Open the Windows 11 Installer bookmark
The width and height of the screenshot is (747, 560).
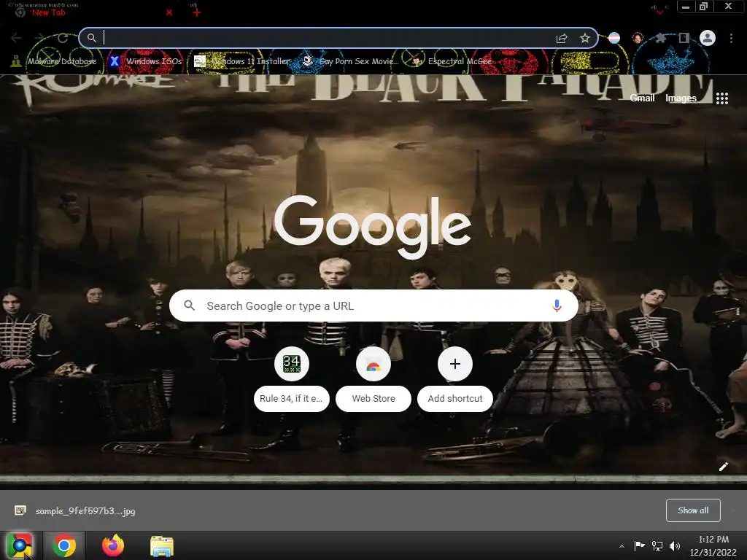[243, 61]
